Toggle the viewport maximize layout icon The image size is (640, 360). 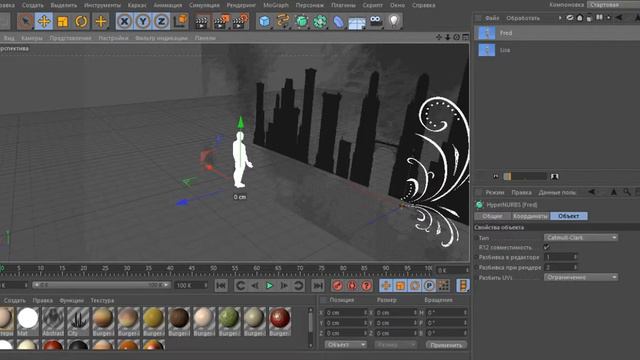click(x=465, y=37)
